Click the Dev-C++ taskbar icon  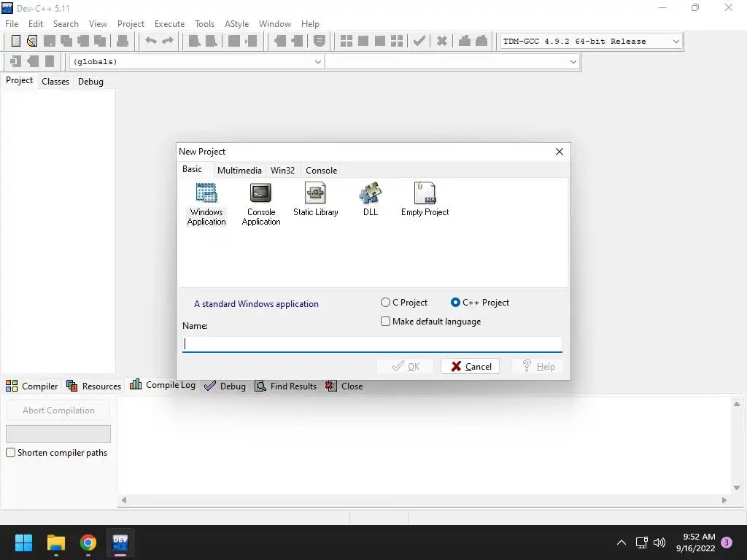[120, 542]
